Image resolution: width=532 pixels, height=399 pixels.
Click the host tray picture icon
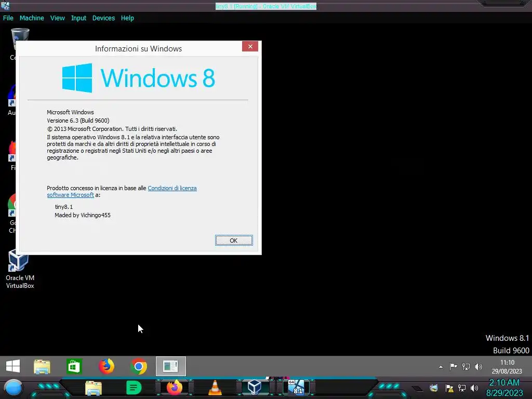(434, 388)
